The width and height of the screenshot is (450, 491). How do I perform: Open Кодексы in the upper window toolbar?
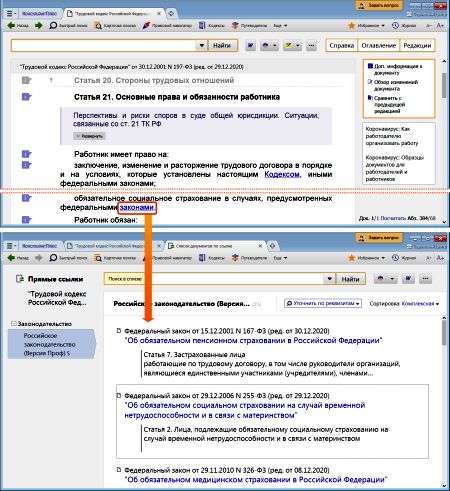(x=212, y=25)
